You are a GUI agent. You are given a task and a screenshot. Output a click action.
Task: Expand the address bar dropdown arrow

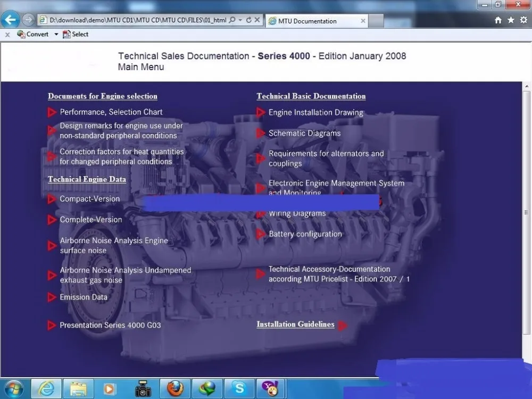point(240,20)
